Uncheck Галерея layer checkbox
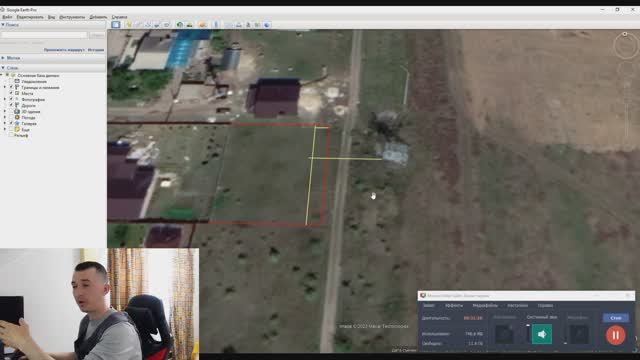 [11, 123]
